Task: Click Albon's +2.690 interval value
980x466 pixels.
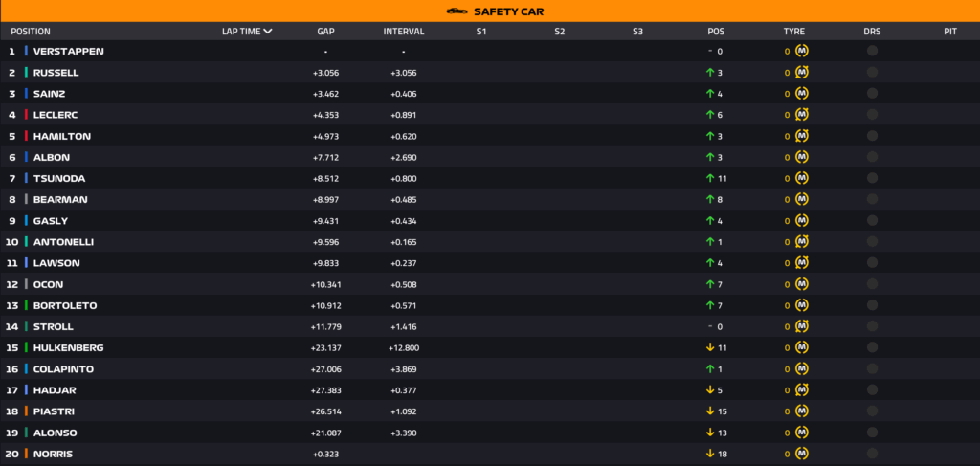Action: coord(404,158)
